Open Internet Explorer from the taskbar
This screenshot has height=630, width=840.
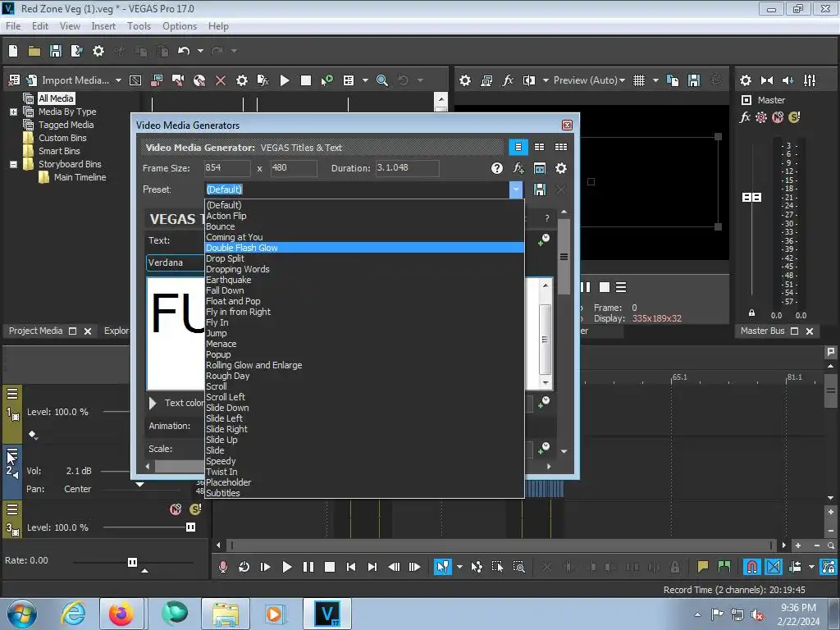[73, 614]
